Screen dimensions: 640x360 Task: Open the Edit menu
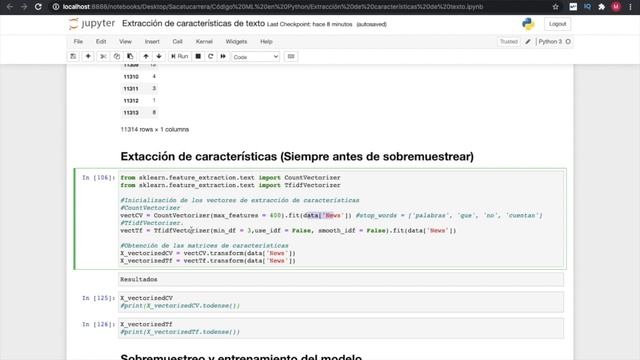click(x=101, y=42)
